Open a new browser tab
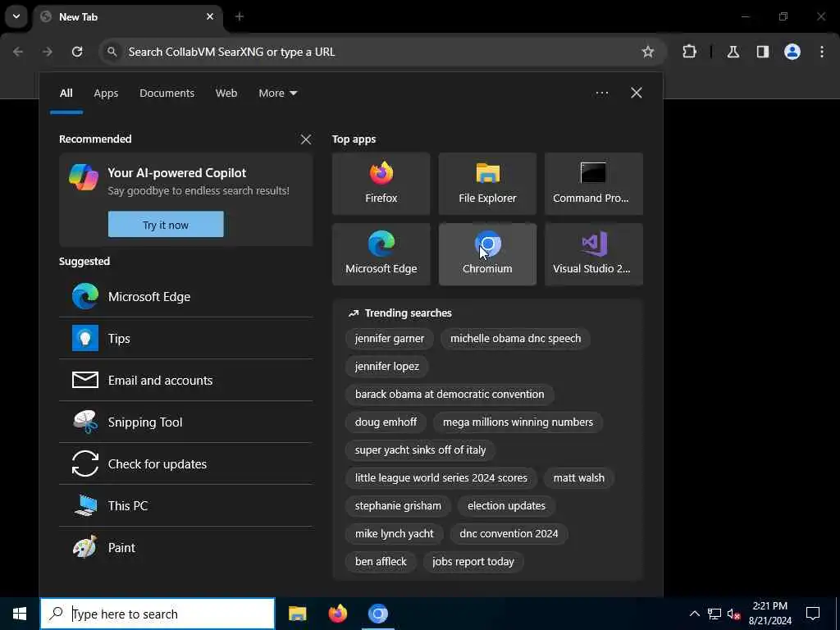The height and width of the screenshot is (630, 840). pos(240,16)
